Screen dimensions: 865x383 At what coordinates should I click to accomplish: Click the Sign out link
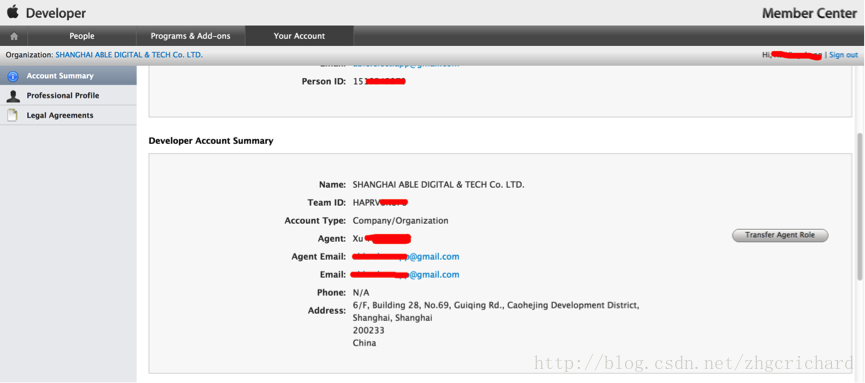pyautogui.click(x=843, y=55)
